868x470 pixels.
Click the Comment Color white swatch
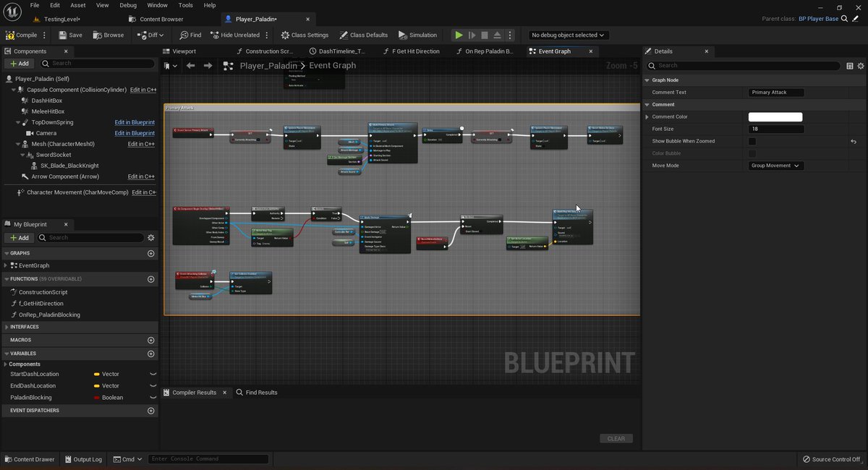pyautogui.click(x=775, y=116)
